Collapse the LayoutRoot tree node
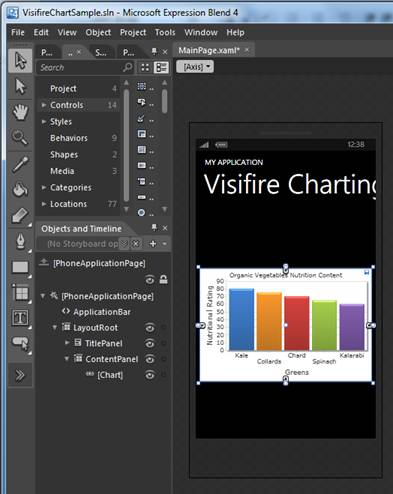This screenshot has height=494, width=393. (x=55, y=328)
